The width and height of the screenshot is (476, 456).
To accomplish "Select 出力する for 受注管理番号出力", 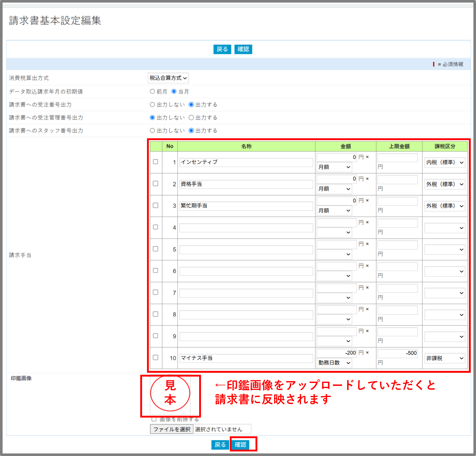I will (191, 118).
